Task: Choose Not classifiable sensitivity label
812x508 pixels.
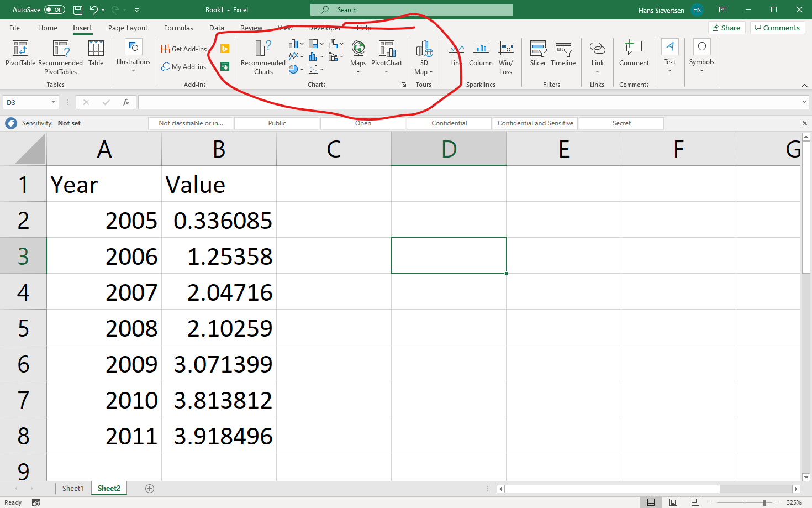Action: pyautogui.click(x=191, y=123)
